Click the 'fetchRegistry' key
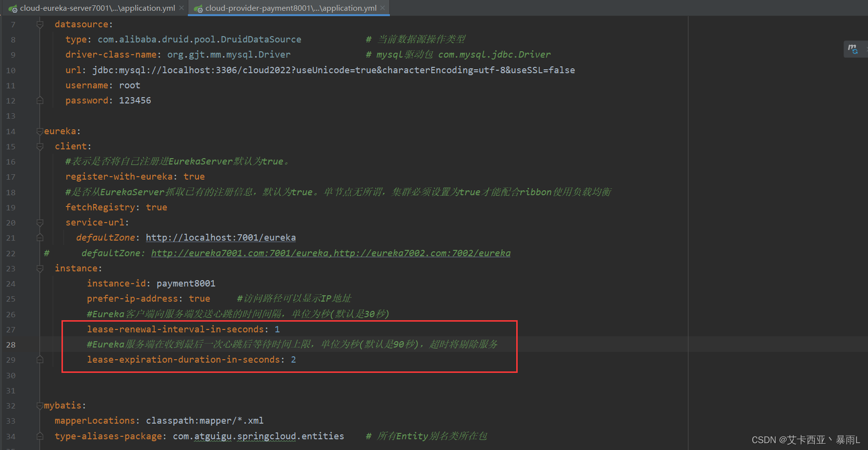868x450 pixels. tap(100, 207)
